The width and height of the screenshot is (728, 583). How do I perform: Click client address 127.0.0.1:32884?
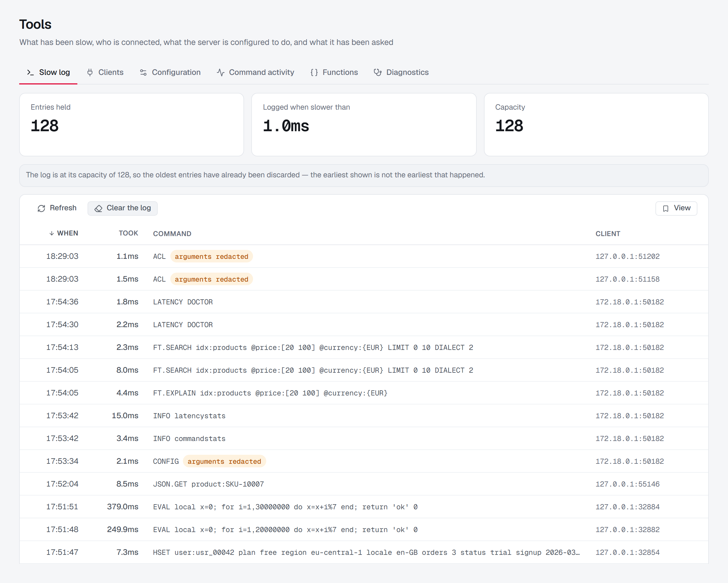click(x=627, y=507)
